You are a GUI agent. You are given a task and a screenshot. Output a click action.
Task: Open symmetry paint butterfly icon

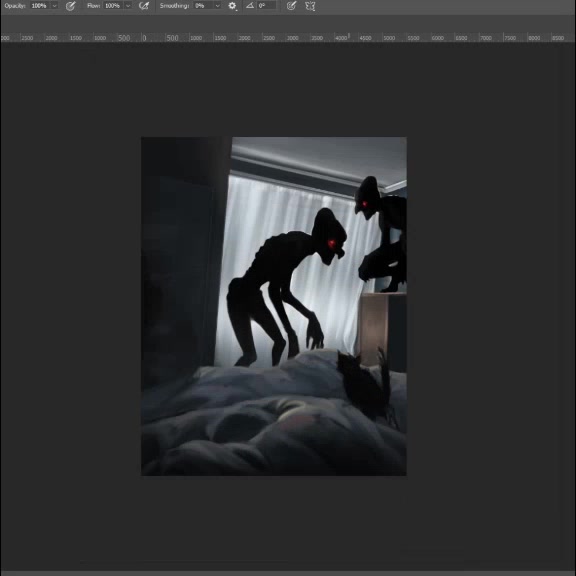click(x=310, y=6)
